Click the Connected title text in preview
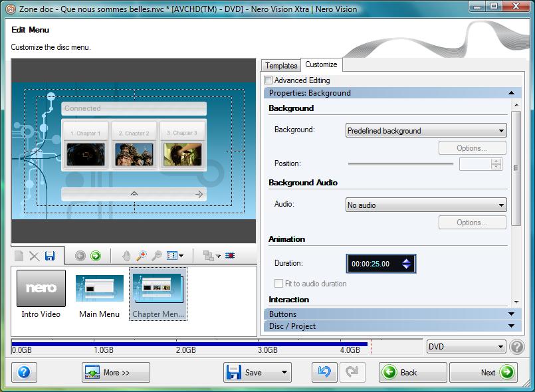The width and height of the screenshot is (535, 392). [82, 108]
